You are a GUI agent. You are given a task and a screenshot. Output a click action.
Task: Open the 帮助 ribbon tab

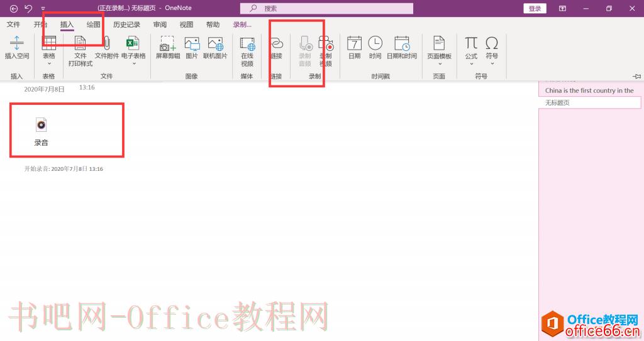click(x=213, y=24)
